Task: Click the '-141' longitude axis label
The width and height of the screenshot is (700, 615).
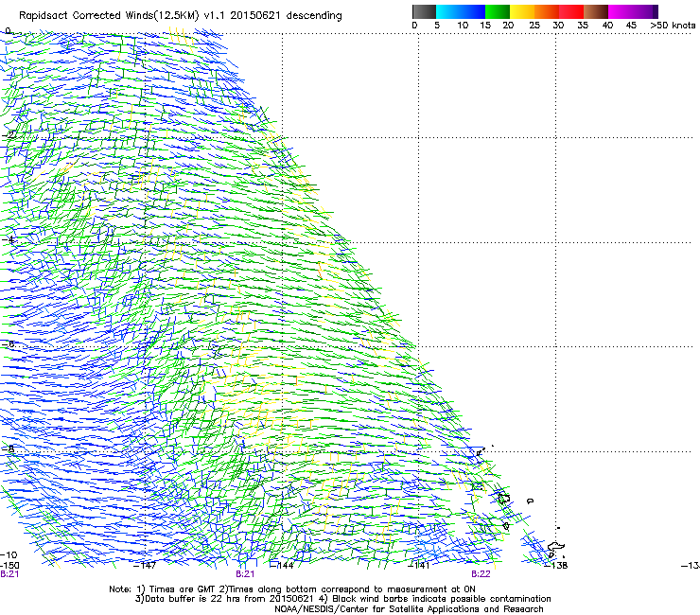Action: (x=419, y=566)
